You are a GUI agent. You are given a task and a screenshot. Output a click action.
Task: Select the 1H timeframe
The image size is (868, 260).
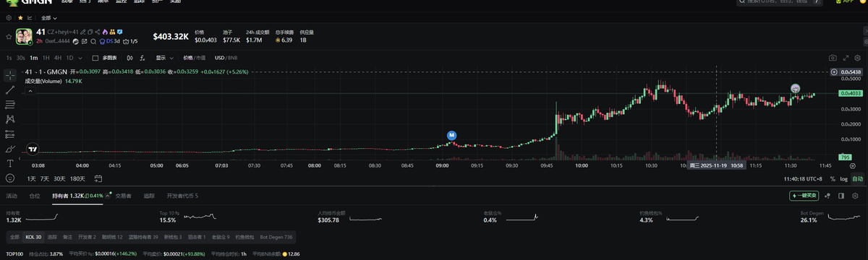[x=46, y=58]
